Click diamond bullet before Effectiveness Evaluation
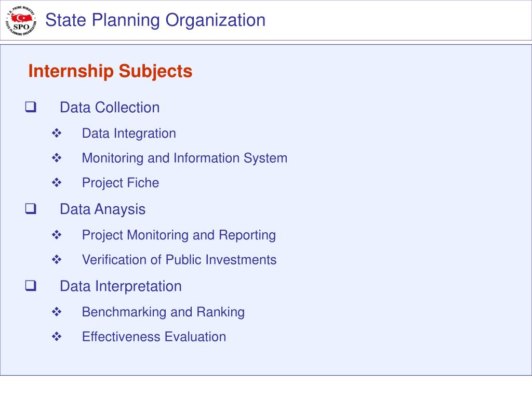Screen dimensions: 532x399 (57, 337)
